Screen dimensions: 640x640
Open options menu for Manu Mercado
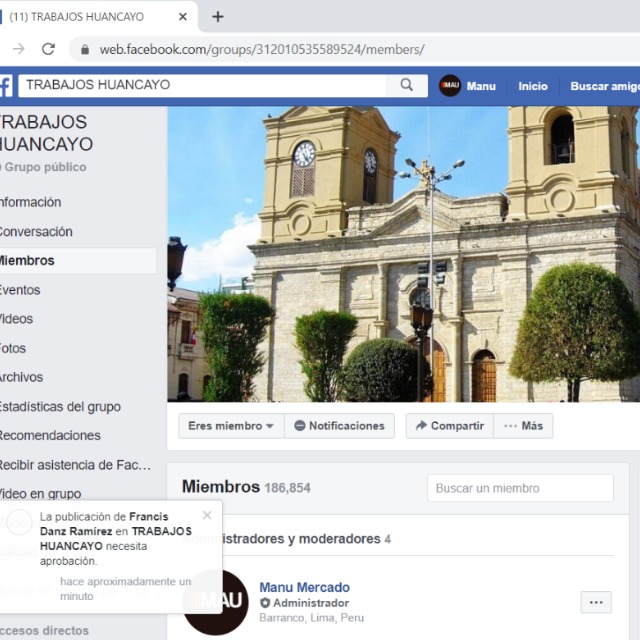tap(596, 602)
